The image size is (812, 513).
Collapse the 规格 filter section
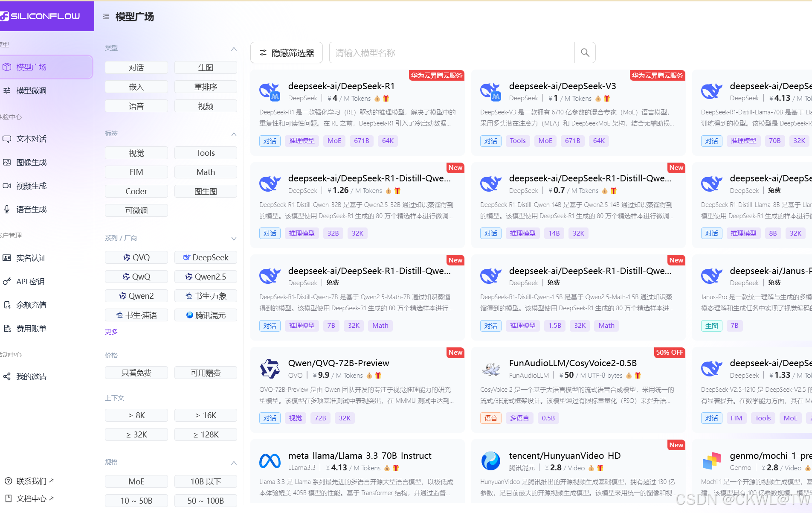(x=234, y=462)
